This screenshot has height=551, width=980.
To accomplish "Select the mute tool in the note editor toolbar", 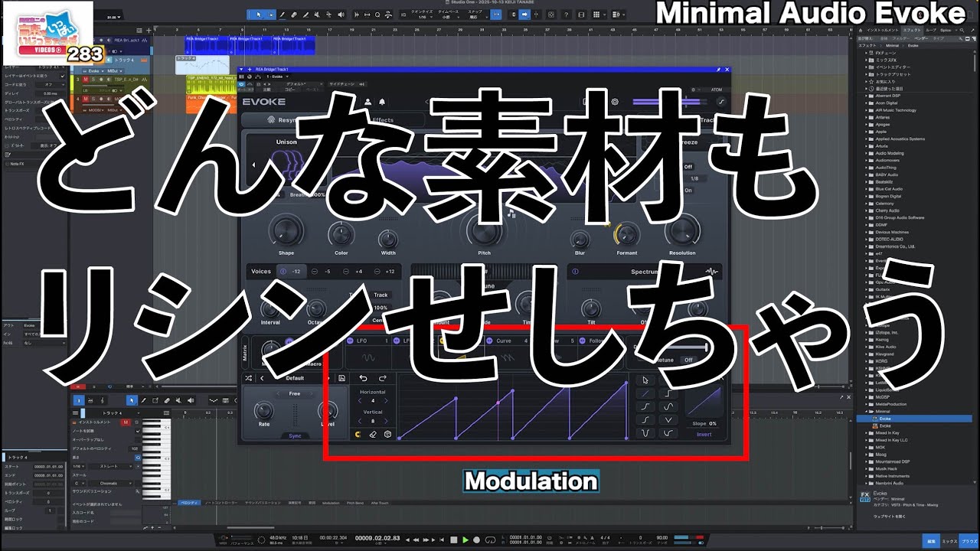I will pyautogui.click(x=178, y=400).
